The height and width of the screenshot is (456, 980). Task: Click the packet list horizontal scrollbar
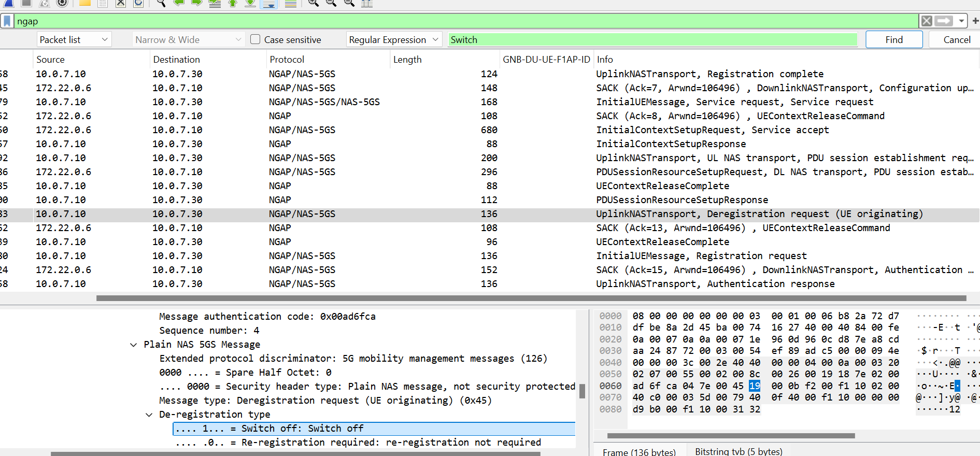click(x=531, y=298)
